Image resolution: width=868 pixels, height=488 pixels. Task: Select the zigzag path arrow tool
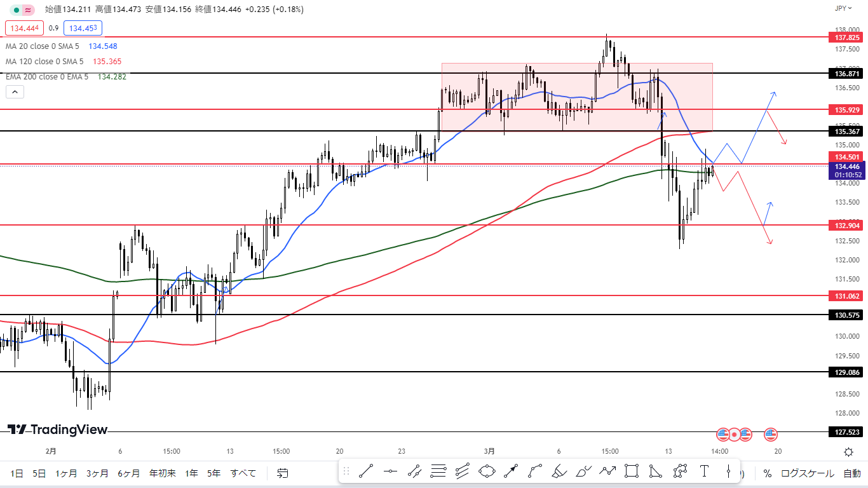click(607, 471)
